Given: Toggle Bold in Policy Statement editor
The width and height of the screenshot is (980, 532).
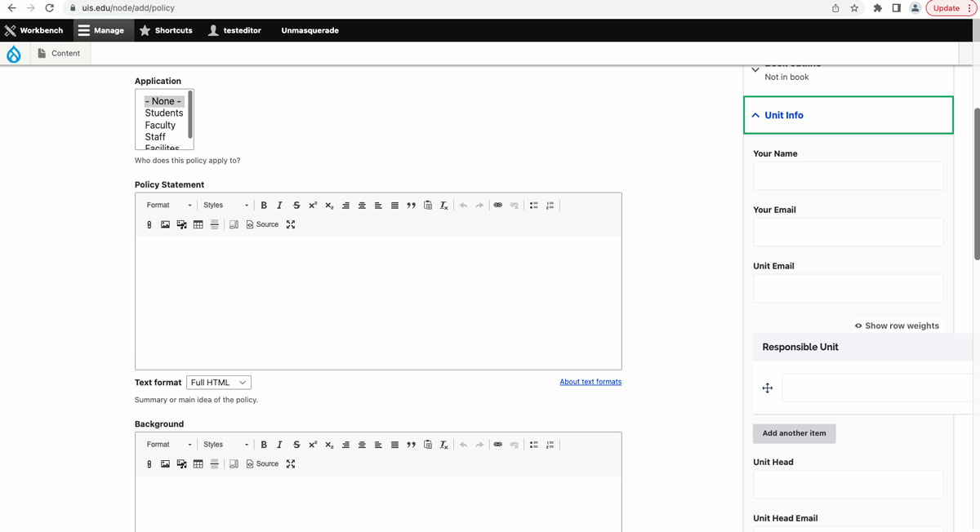Looking at the screenshot, I should click(x=264, y=206).
